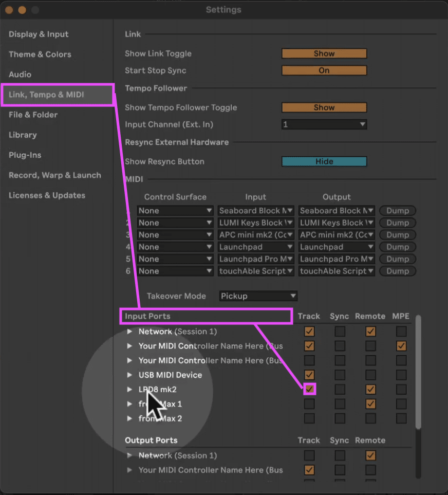Screen dimensions: 448x495
Task: Enable MPE for Network input port
Action: 401,332
